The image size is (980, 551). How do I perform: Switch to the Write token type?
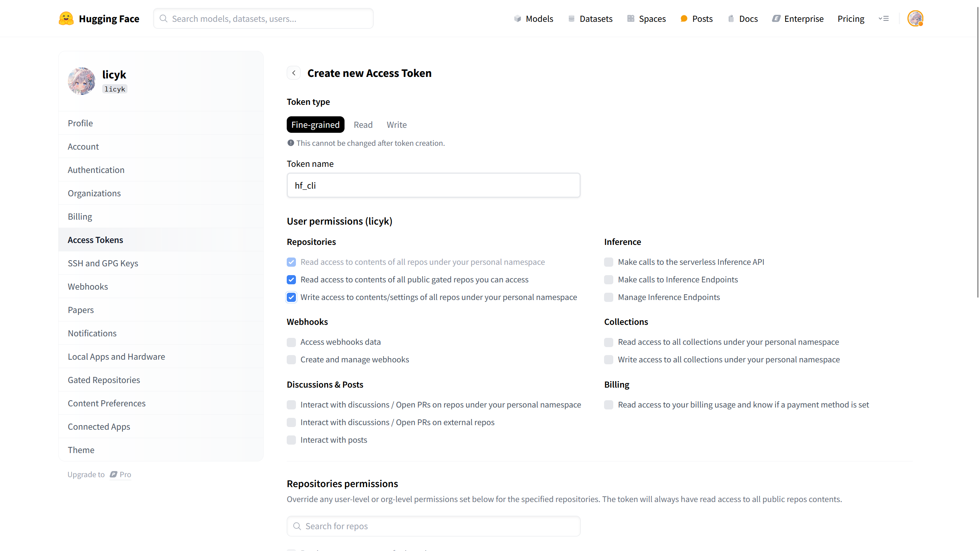[x=397, y=125]
